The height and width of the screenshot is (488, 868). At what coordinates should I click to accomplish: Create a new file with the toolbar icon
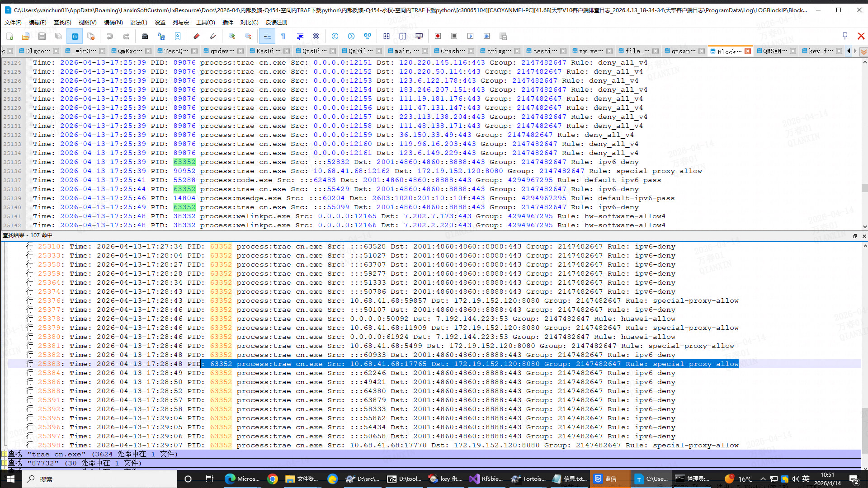(10, 36)
